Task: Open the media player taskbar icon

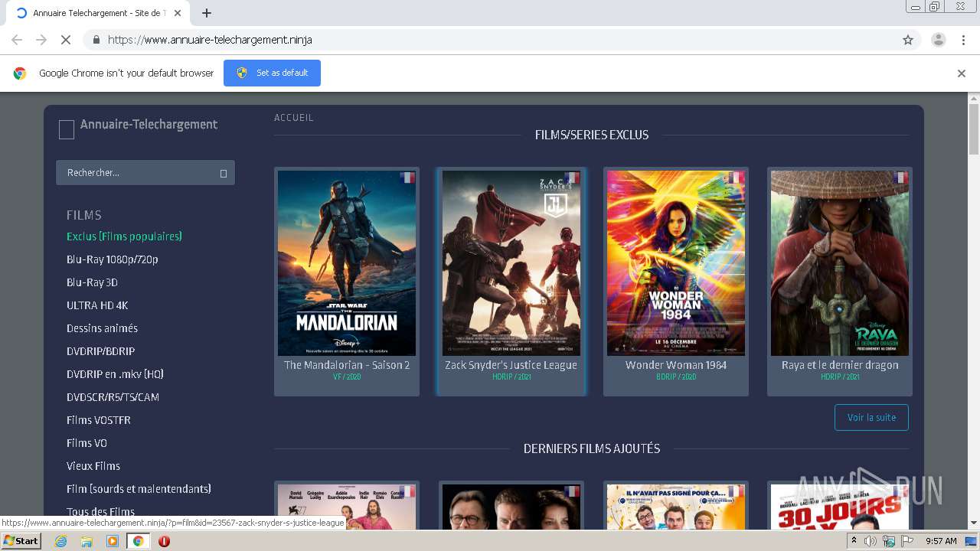Action: pos(113,541)
